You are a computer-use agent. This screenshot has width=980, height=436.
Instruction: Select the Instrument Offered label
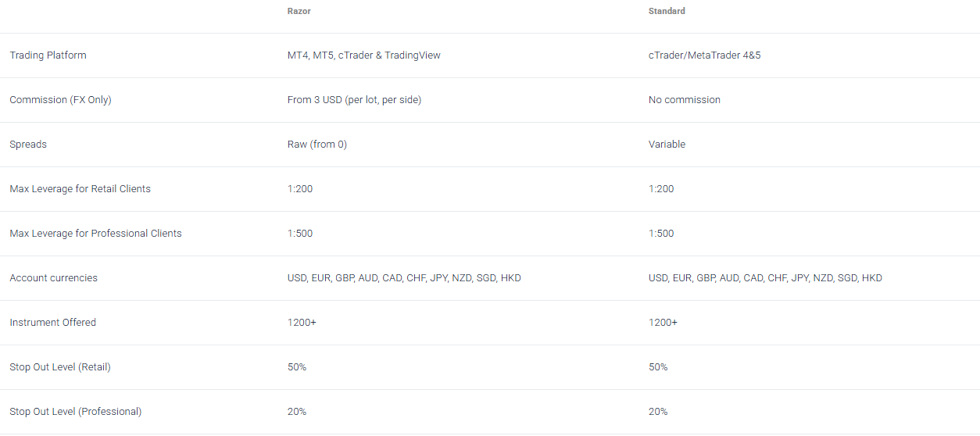click(x=52, y=323)
